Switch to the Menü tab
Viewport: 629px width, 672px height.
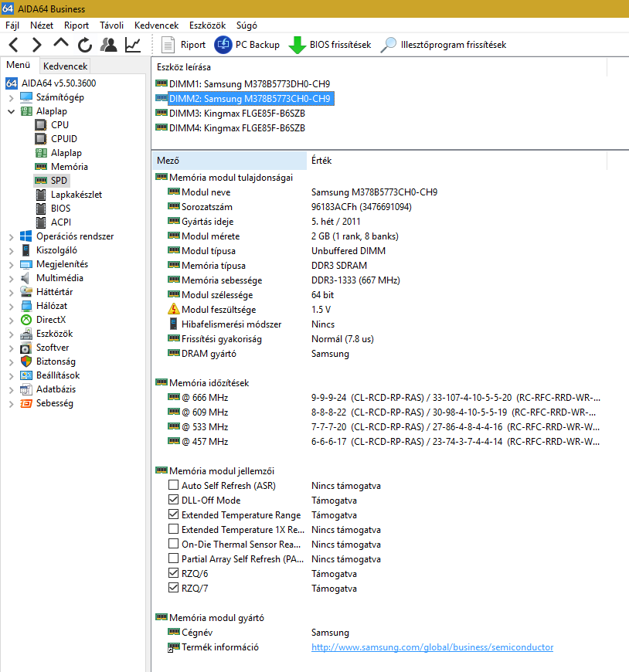18,65
